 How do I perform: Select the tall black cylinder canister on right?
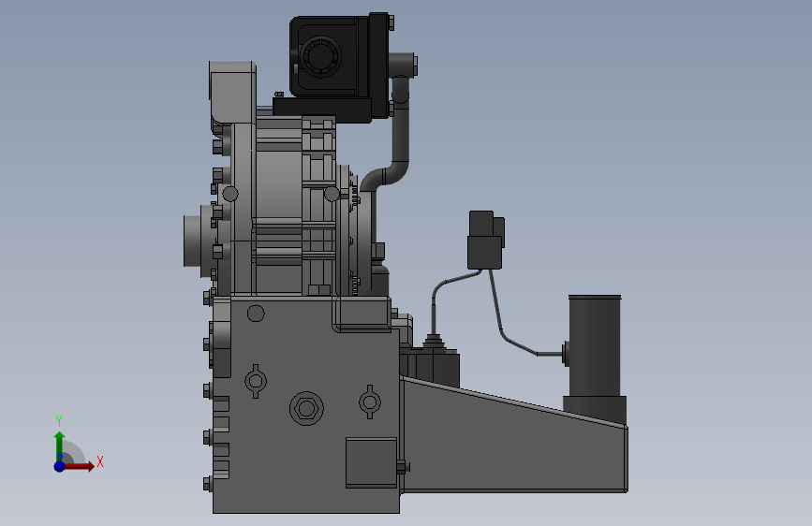[595, 346]
